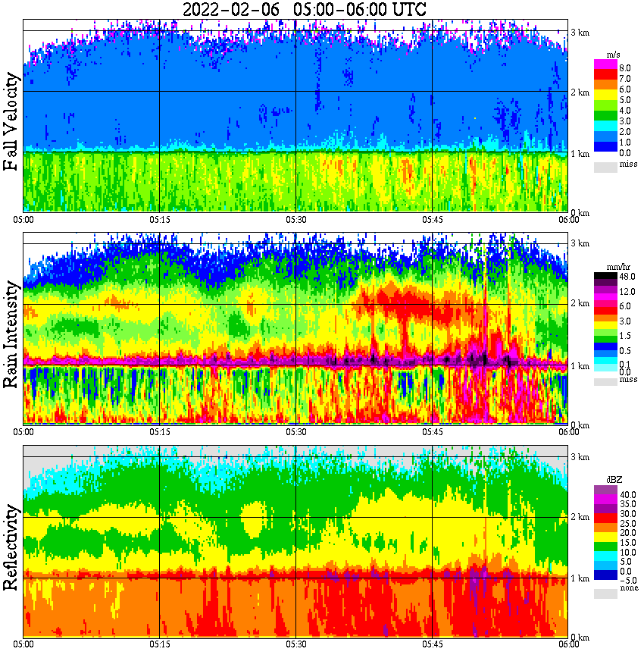This screenshot has width=644, height=658.
Task: Select the "Rain Intensity" axis label
Action: [x=11, y=334]
